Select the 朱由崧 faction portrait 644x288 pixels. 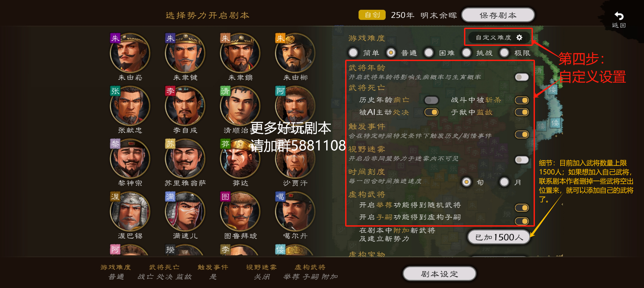[x=130, y=53]
